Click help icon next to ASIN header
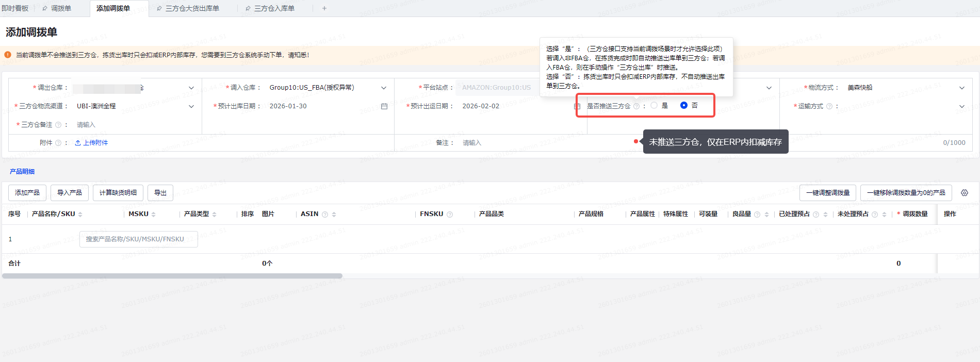The width and height of the screenshot is (980, 362). pos(325,215)
